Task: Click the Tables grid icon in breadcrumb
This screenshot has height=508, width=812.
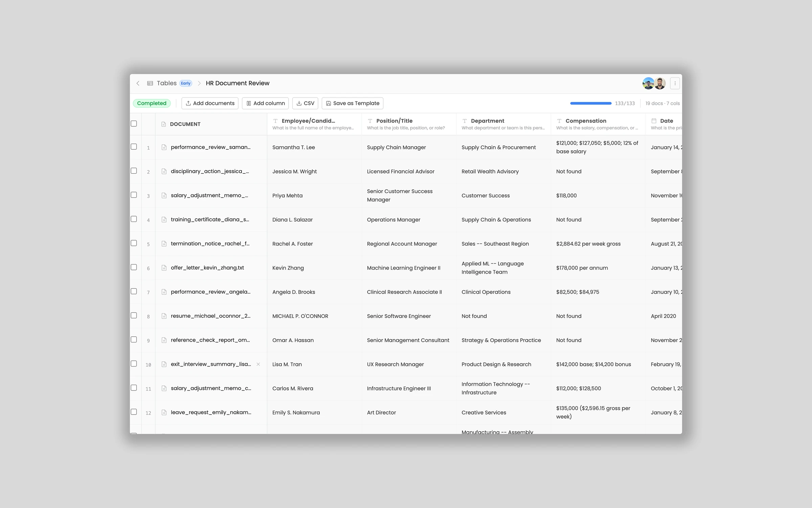Action: coord(150,83)
